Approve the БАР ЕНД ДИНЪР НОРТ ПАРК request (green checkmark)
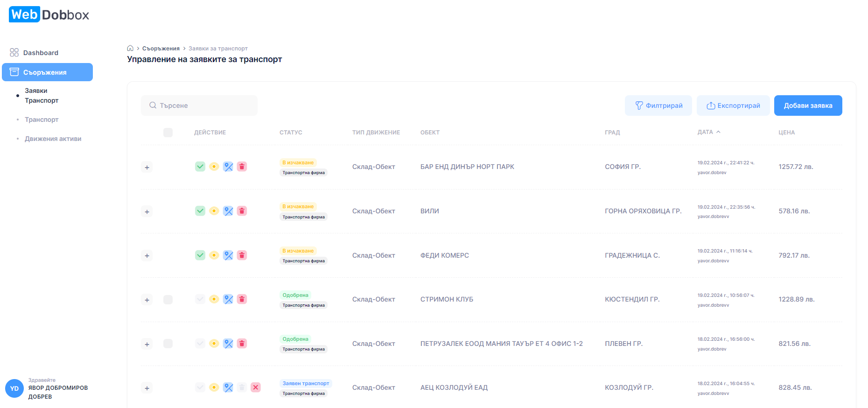Viewport: 868px width, 408px height. pos(200,167)
